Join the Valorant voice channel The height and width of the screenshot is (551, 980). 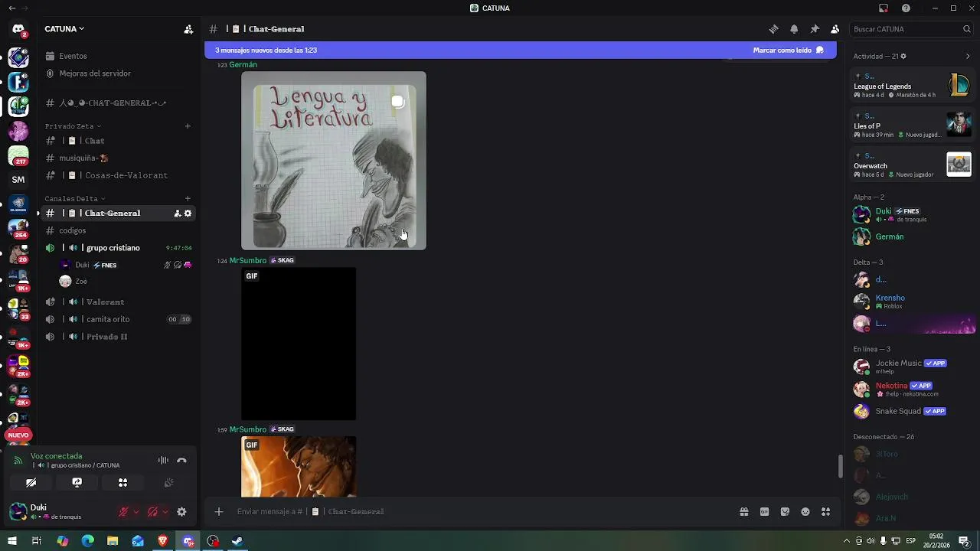pos(118,302)
